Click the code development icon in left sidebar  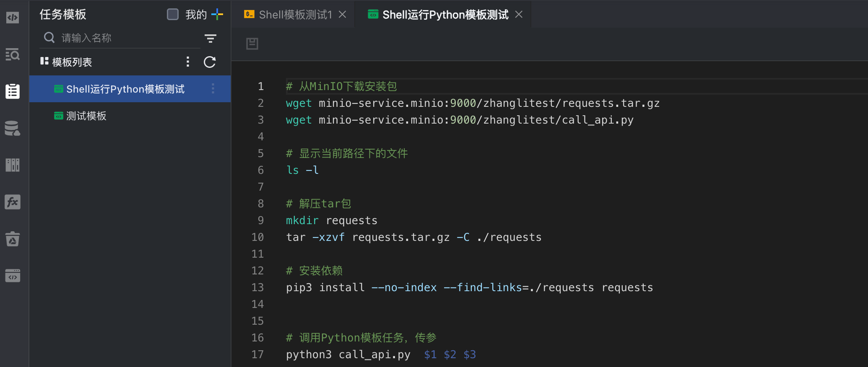tap(13, 18)
